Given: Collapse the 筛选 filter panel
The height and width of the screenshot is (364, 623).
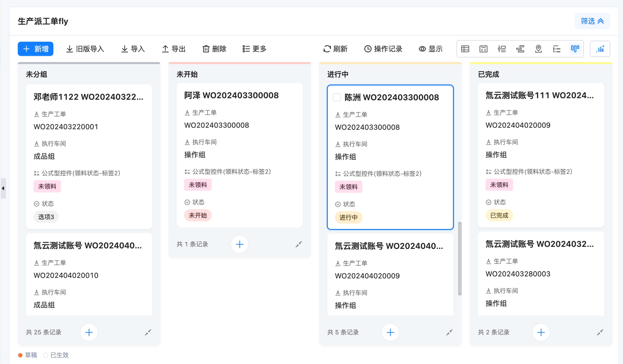Looking at the screenshot, I should 592,21.
